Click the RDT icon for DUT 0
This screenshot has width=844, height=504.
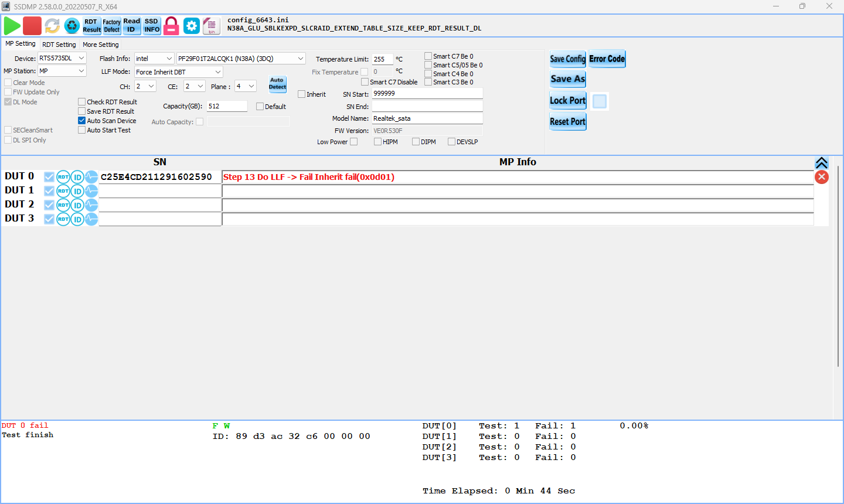(63, 177)
